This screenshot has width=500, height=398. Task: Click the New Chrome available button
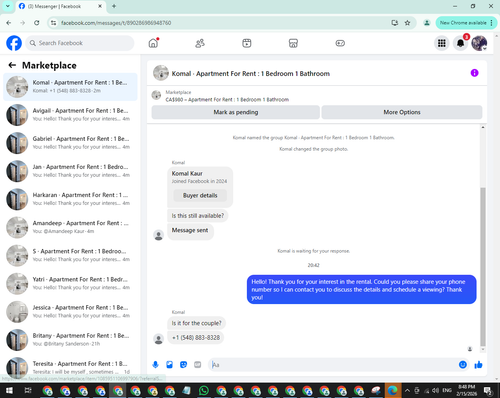(x=466, y=23)
